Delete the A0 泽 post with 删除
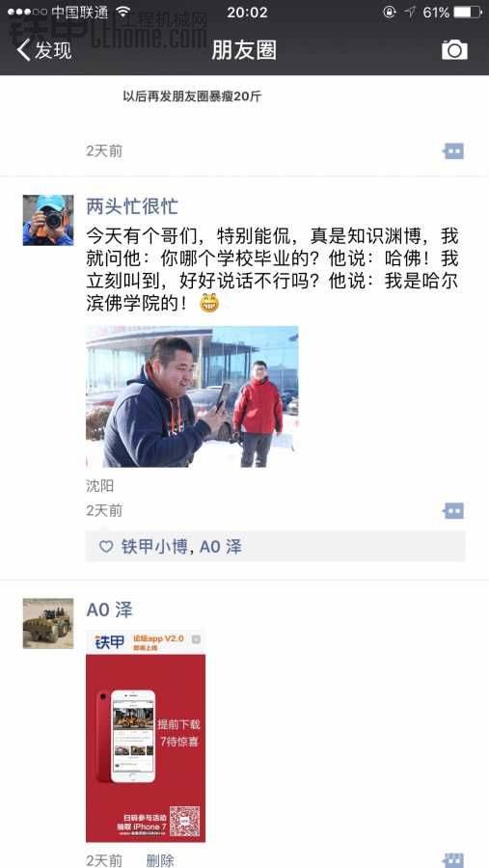 point(160,860)
